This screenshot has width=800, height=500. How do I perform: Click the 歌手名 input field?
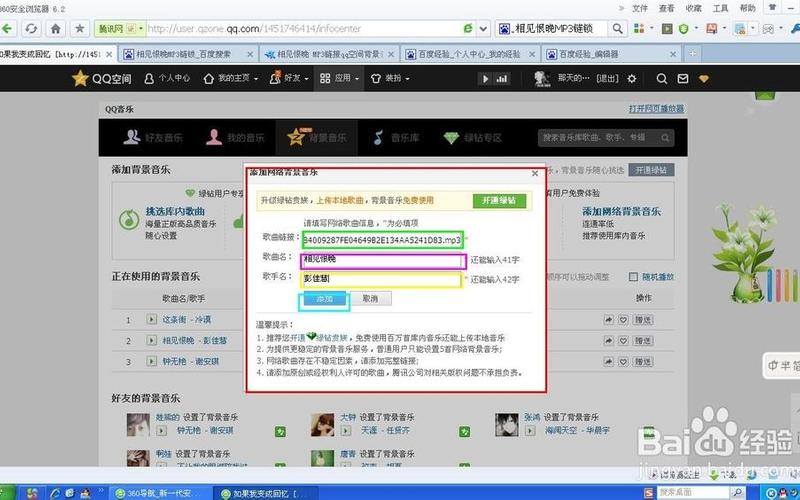point(381,280)
